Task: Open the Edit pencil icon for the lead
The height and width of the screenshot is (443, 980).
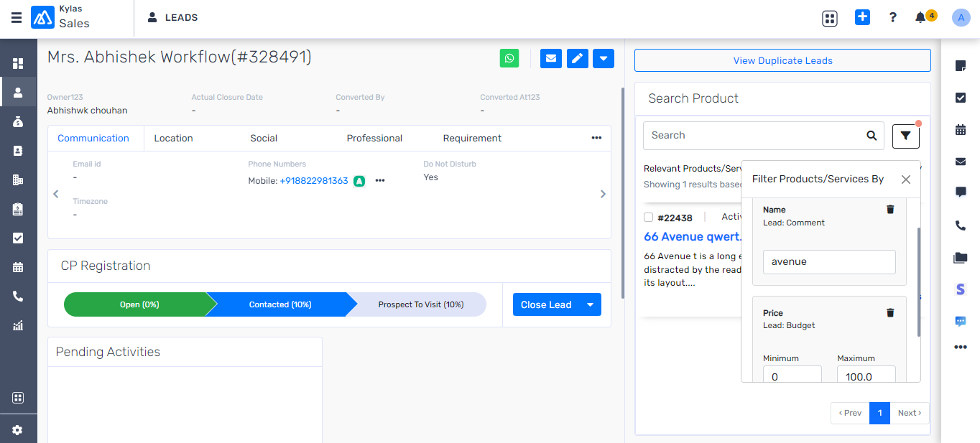Action: click(x=577, y=58)
